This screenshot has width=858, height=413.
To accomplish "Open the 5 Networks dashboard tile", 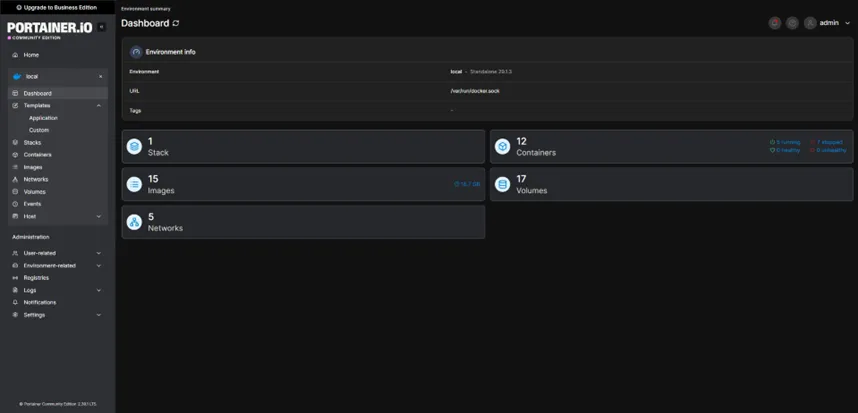I will click(x=303, y=222).
